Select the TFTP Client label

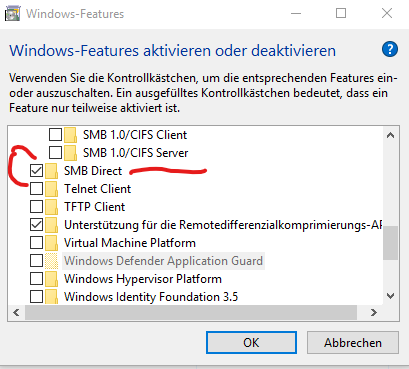click(x=94, y=207)
